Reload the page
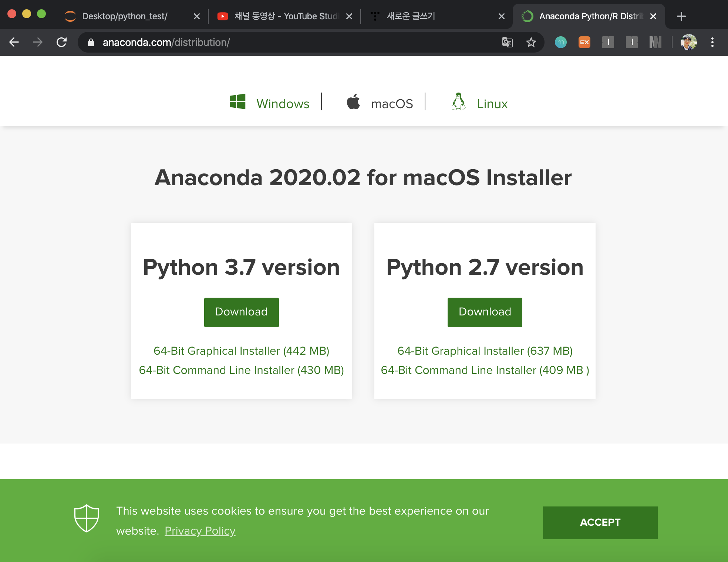728x562 pixels. click(62, 42)
